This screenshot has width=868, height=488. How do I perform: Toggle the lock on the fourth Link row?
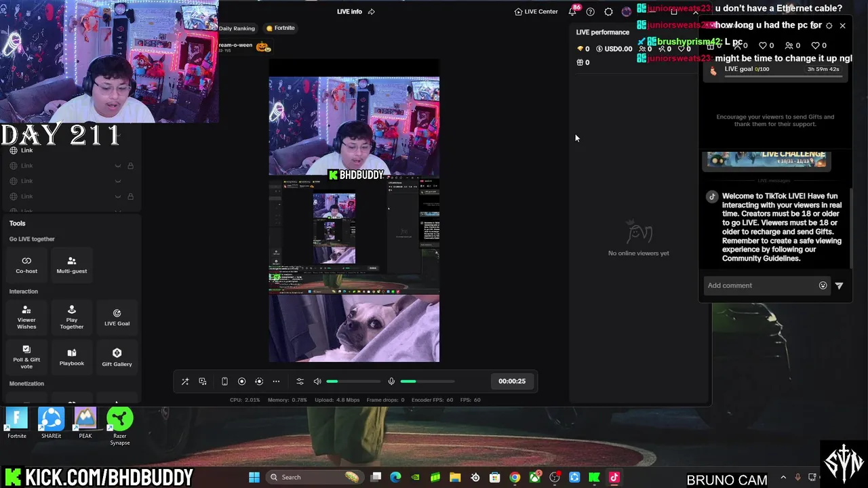click(130, 197)
